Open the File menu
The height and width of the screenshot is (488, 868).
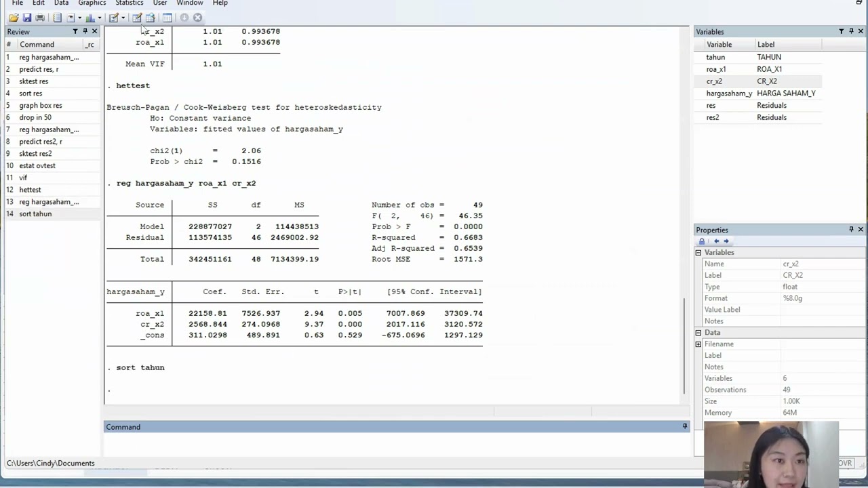coord(18,3)
